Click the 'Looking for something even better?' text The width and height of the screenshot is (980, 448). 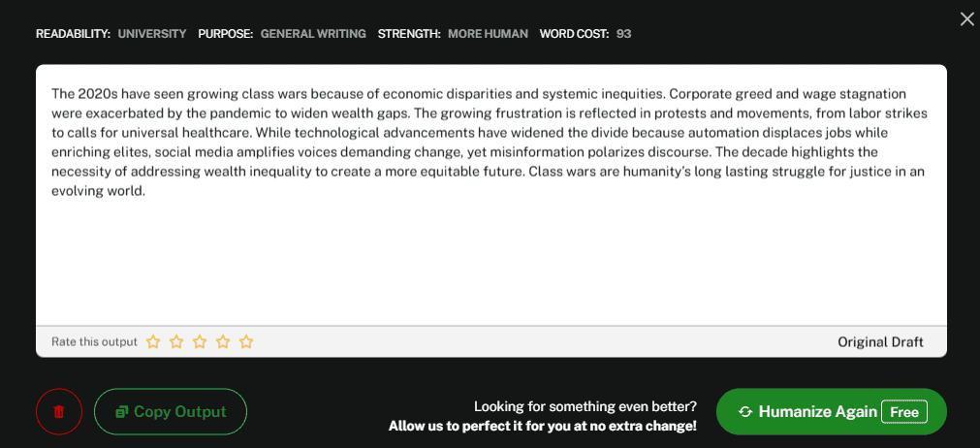point(585,406)
